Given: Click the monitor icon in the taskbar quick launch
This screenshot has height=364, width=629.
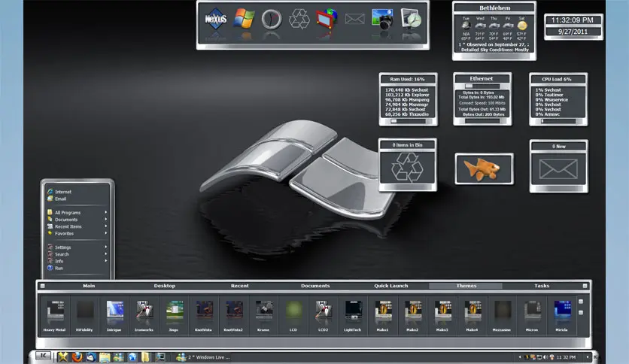Looking at the screenshot, I should [160, 356].
